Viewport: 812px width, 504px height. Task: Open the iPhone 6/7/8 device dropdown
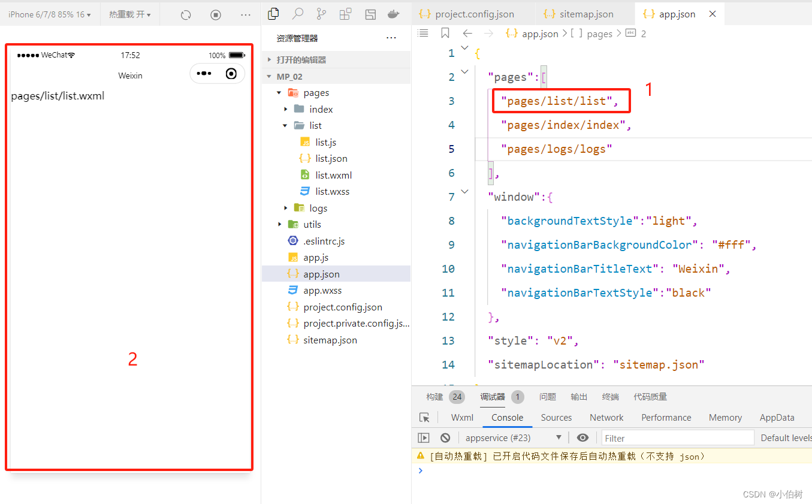(x=50, y=14)
